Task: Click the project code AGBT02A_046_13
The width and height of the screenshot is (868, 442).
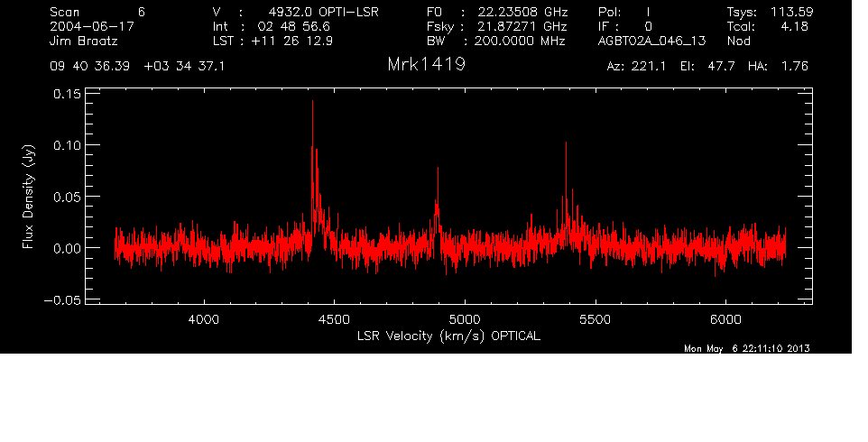Action: 652,41
